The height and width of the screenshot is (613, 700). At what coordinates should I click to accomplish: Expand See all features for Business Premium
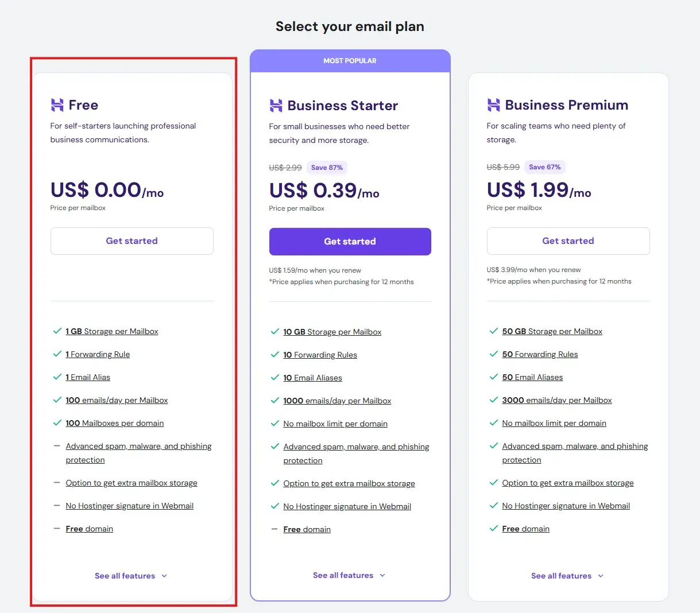567,576
